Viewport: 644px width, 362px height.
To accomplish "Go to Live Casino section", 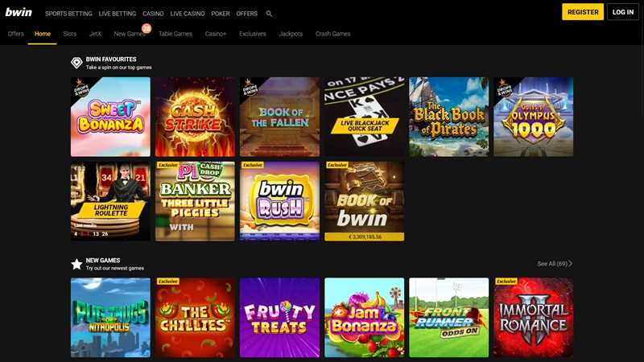I will coord(188,14).
